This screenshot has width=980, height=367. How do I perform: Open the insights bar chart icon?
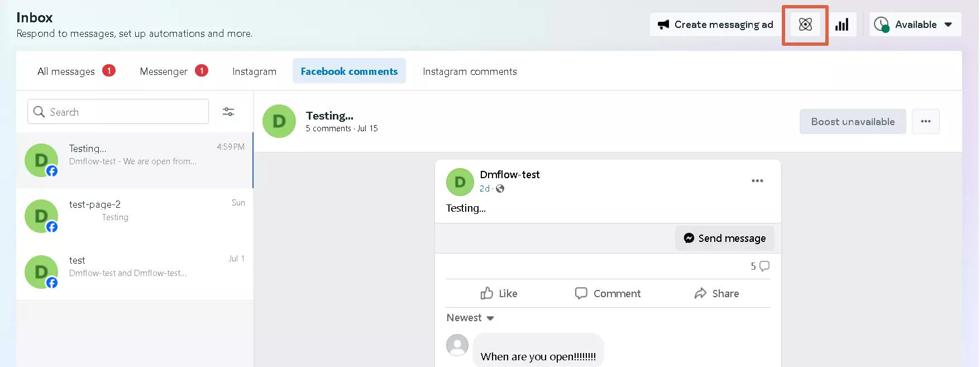(x=842, y=25)
